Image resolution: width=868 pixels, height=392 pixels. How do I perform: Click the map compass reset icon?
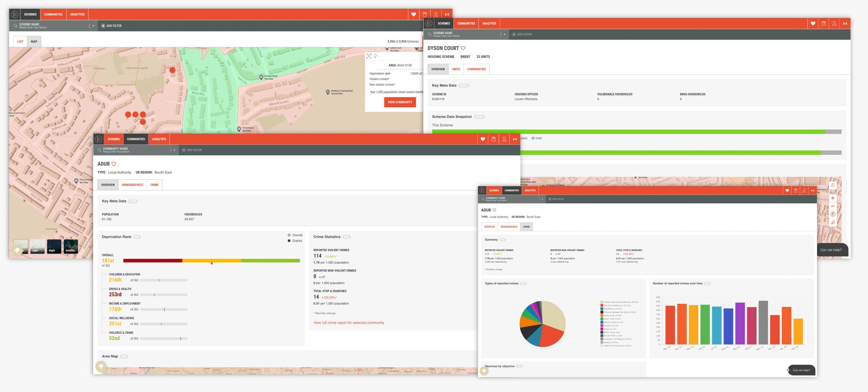[x=833, y=214]
